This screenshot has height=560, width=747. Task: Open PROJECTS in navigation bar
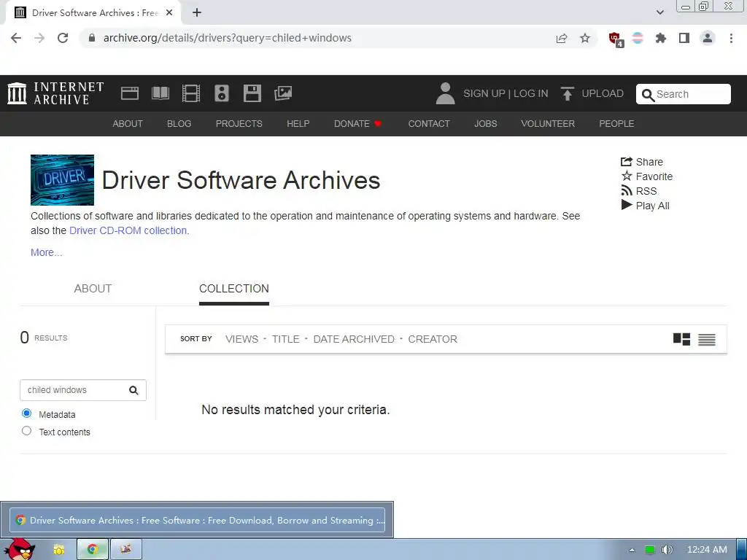pos(239,124)
